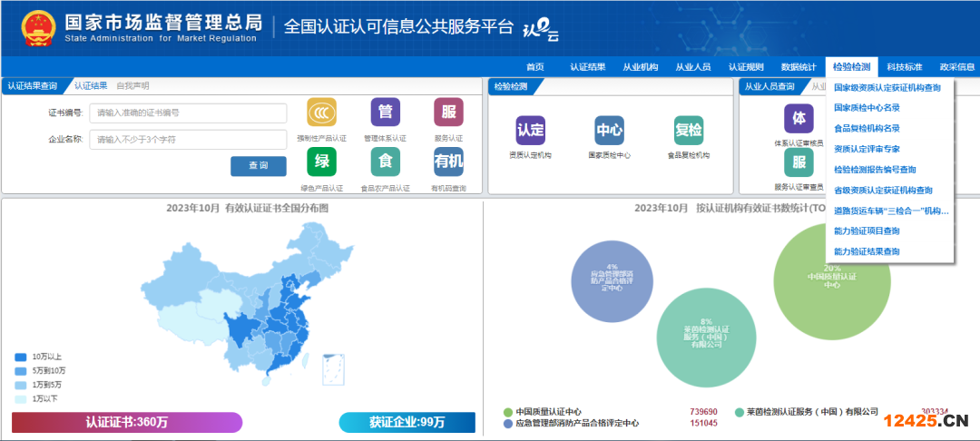Toggle the 1万到5万 map legend swatch
This screenshot has width=980, height=441.
[x=21, y=385]
